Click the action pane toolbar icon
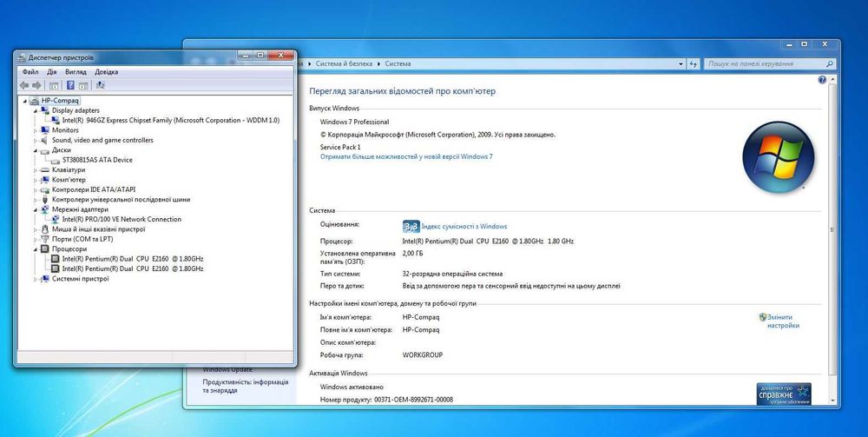The height and width of the screenshot is (437, 868). [x=83, y=85]
